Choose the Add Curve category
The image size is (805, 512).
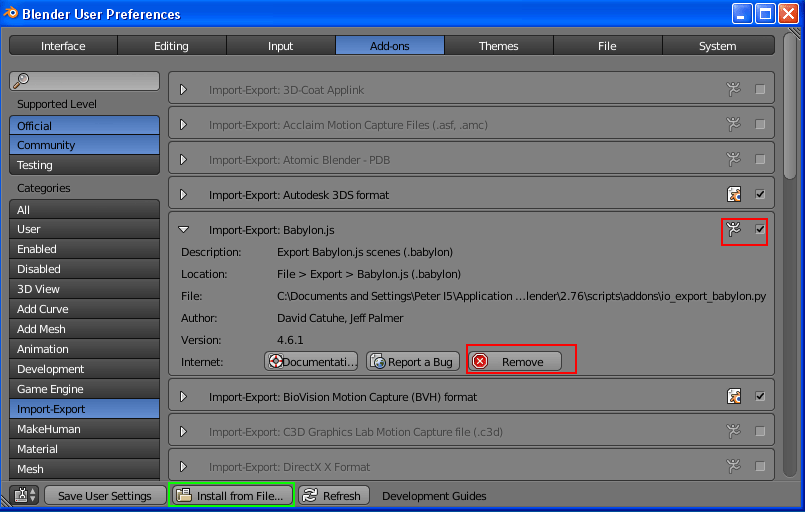coord(84,309)
